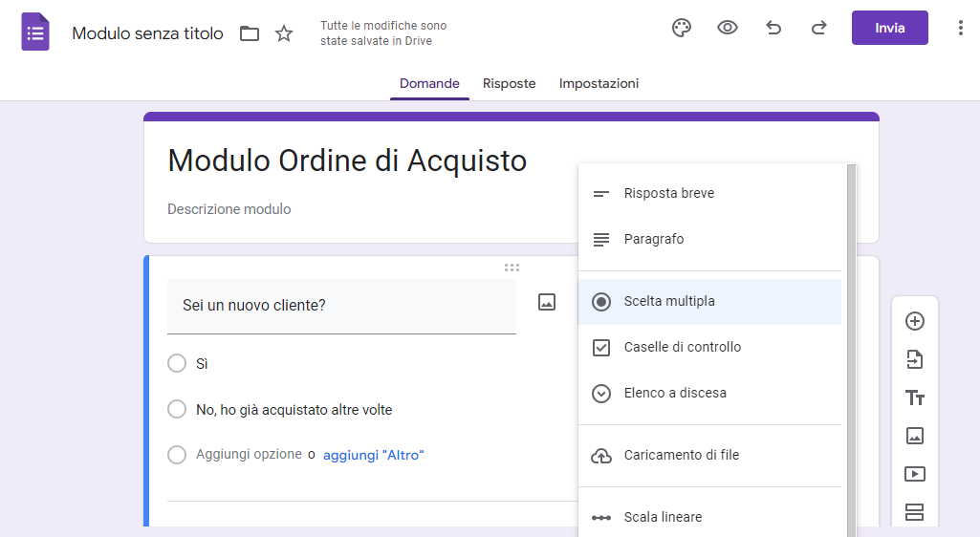Add a new question
Viewport: 980px width, 537px height.
915,321
